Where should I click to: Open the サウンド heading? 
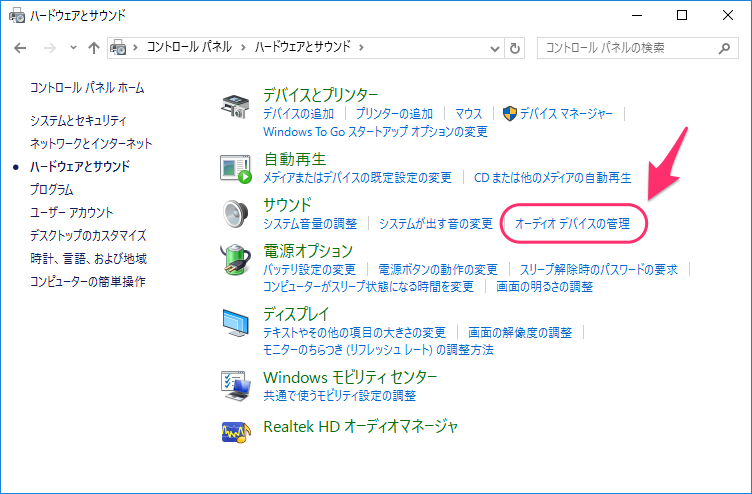click(x=287, y=205)
